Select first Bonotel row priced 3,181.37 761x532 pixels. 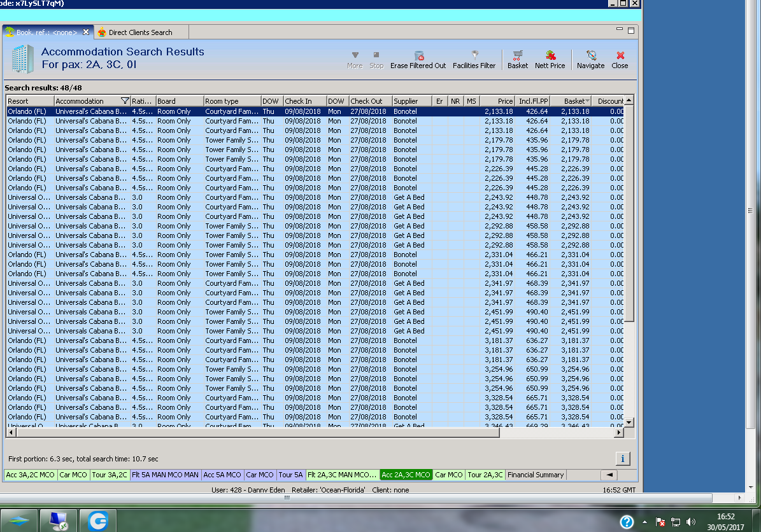click(x=315, y=340)
